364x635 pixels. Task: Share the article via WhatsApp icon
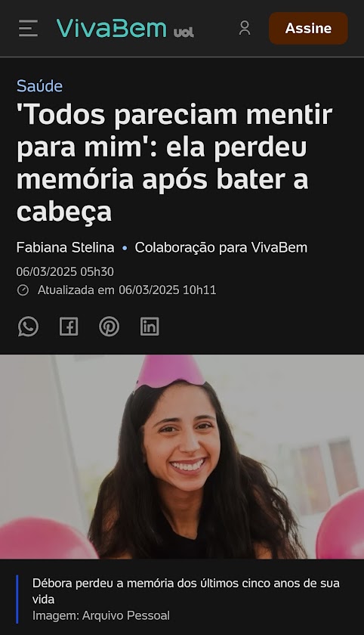[28, 327]
